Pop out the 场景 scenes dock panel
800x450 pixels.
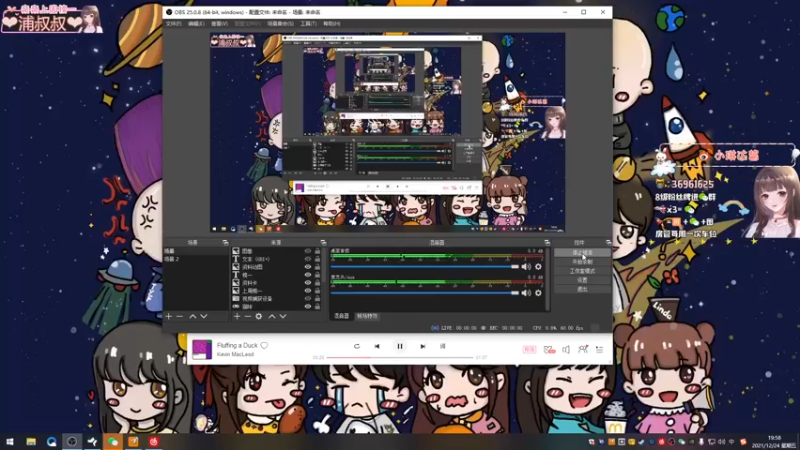coord(225,242)
